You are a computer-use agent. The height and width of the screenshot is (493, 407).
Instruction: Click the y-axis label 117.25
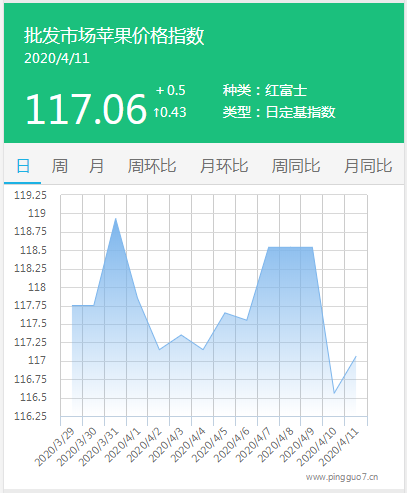click(30, 342)
